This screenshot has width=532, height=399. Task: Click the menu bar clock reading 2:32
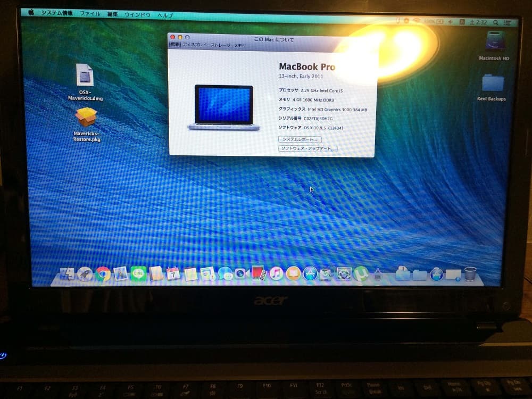(478, 22)
